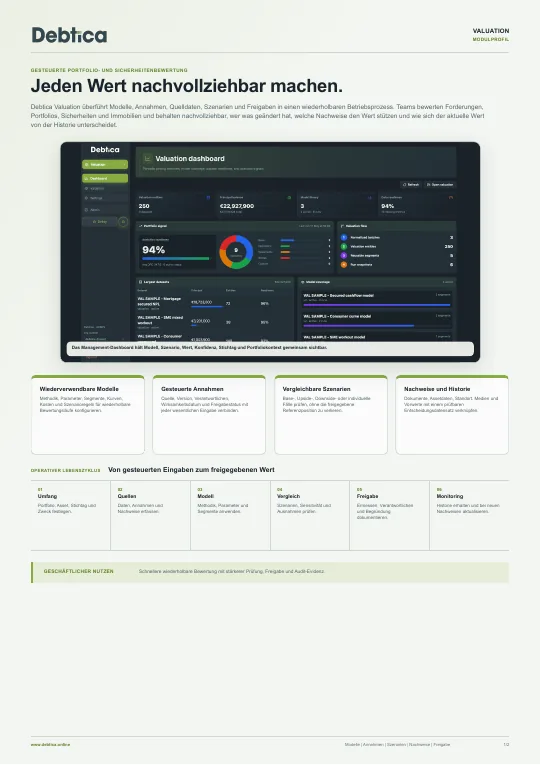The height and width of the screenshot is (765, 540).
Task: Click lifecycle step 02 Quellen
Action: [150, 515]
